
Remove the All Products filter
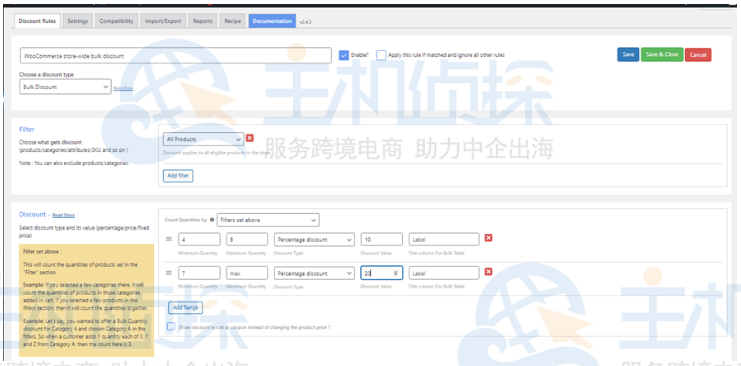tap(250, 138)
